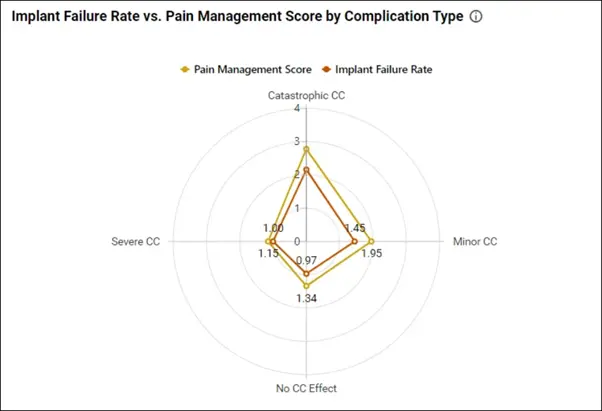
Task: Select Pain Management point on Catastrophic CC axis
Action: [x=306, y=149]
